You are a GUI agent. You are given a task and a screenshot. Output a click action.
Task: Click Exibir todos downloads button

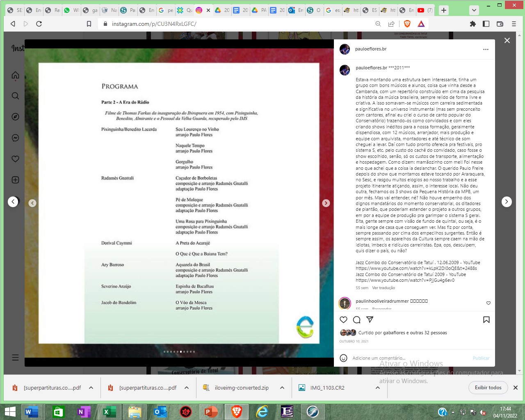488,388
